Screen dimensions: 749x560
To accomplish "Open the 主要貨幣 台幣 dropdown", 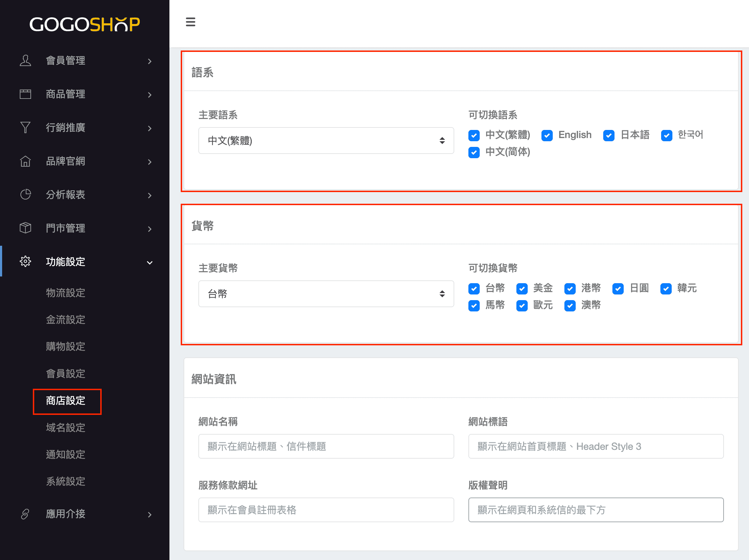I will click(326, 294).
